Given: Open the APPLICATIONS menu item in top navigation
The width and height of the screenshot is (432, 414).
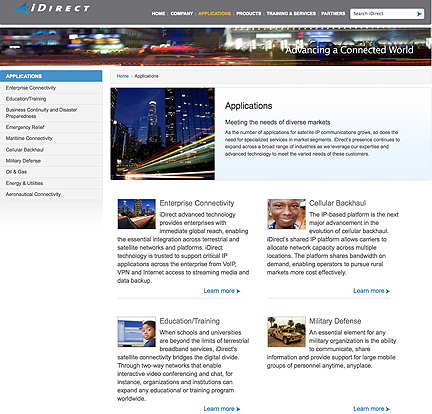Looking at the screenshot, I should tap(214, 14).
